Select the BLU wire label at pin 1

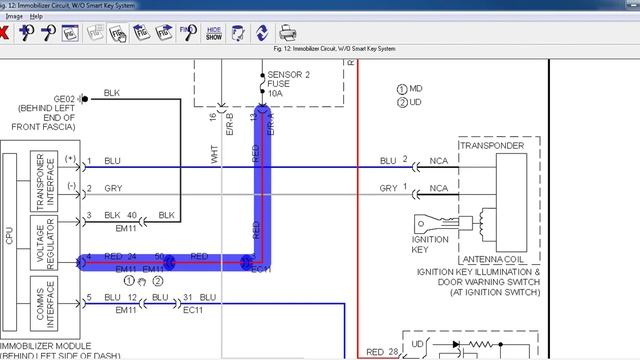[x=112, y=161]
